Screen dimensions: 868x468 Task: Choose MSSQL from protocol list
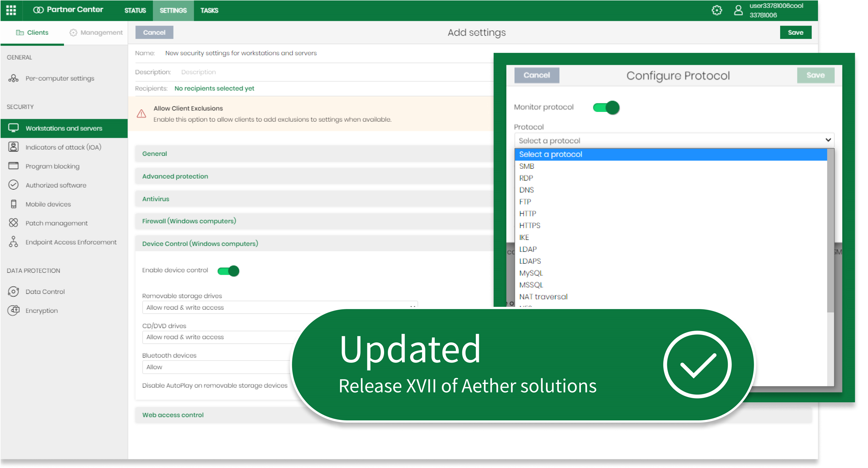coord(671,285)
